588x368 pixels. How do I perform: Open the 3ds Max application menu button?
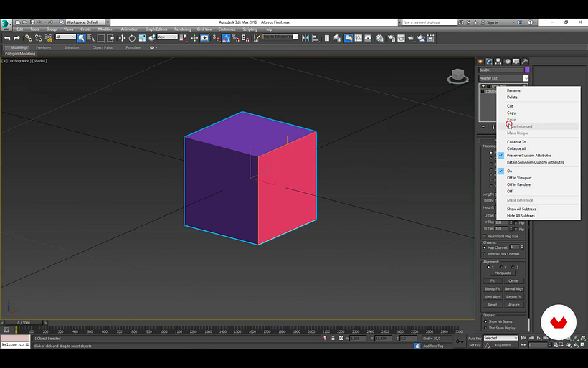click(x=6, y=25)
